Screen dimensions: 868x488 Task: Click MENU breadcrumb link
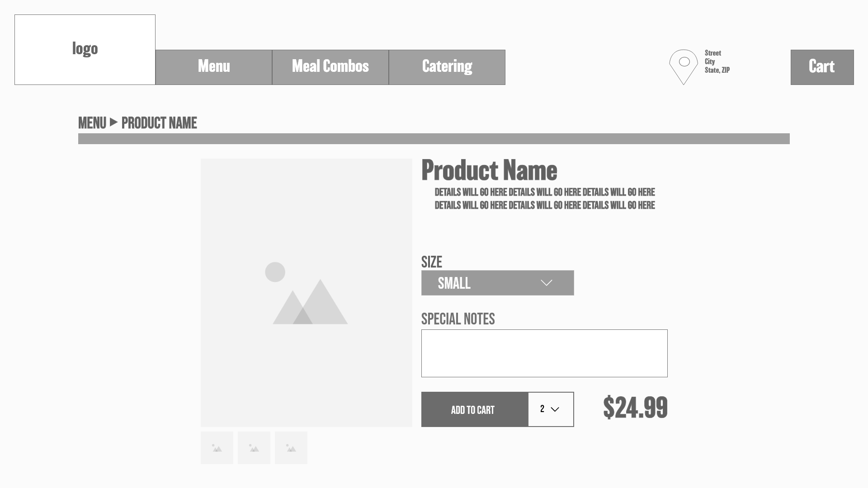(x=92, y=123)
